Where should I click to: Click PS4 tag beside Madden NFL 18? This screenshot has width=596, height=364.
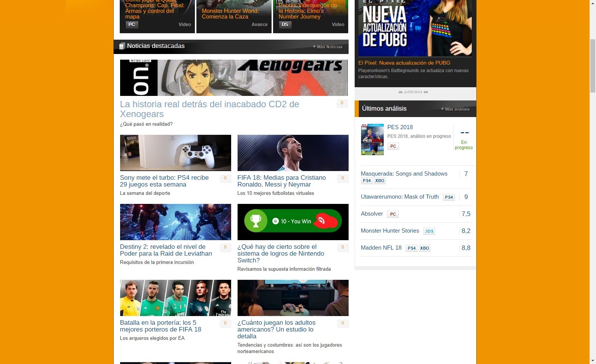411,248
